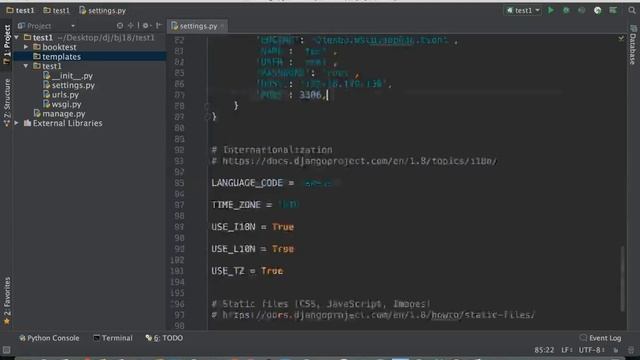Change file encoding UTF-8 in status bar
640x360 pixels.
591,350
